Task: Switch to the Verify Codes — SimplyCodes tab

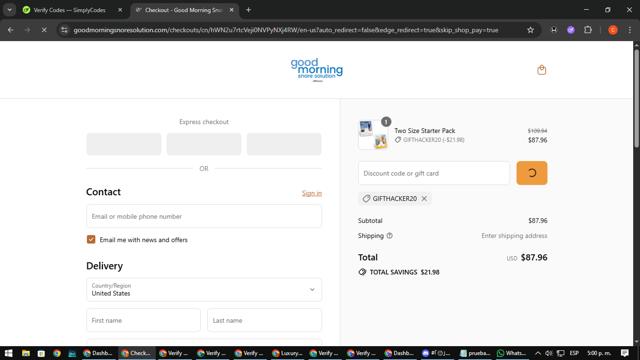Action: click(69, 10)
